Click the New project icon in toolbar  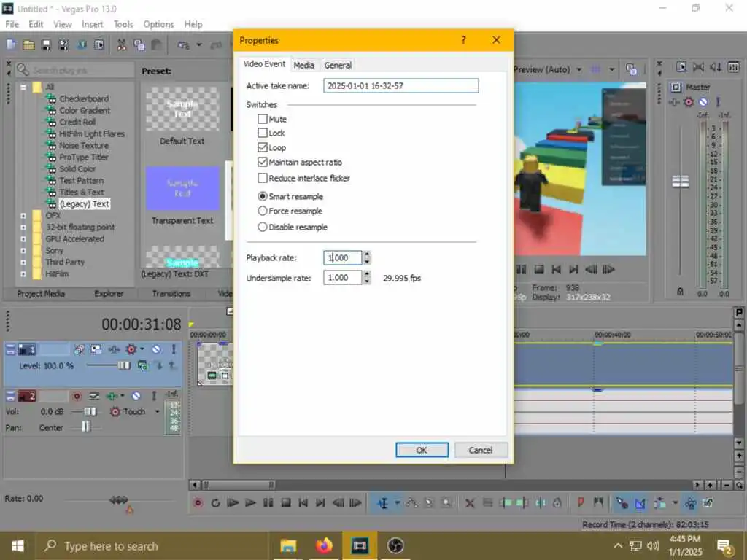[x=11, y=44]
